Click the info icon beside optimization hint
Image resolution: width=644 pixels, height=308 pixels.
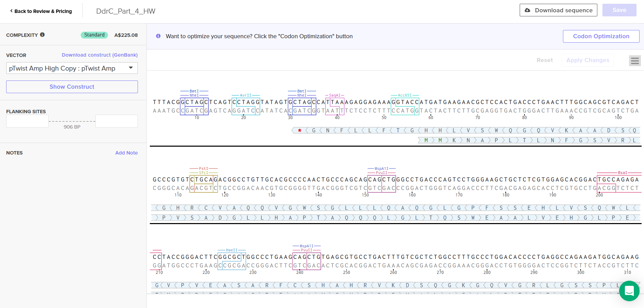tap(158, 36)
